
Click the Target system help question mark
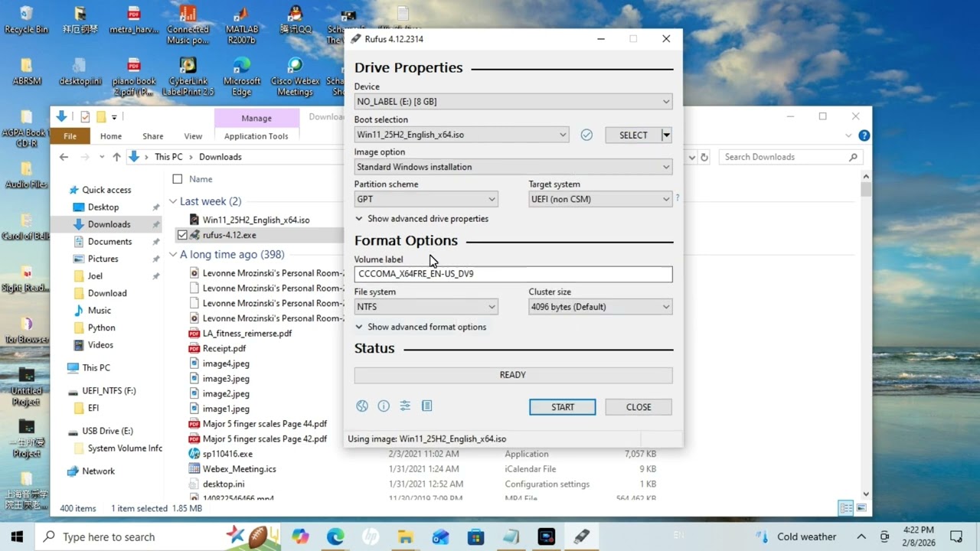pyautogui.click(x=677, y=198)
